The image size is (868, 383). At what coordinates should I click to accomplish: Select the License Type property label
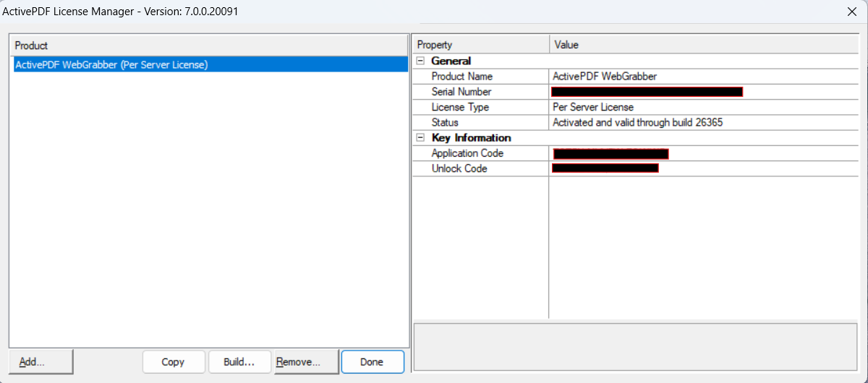pos(460,107)
